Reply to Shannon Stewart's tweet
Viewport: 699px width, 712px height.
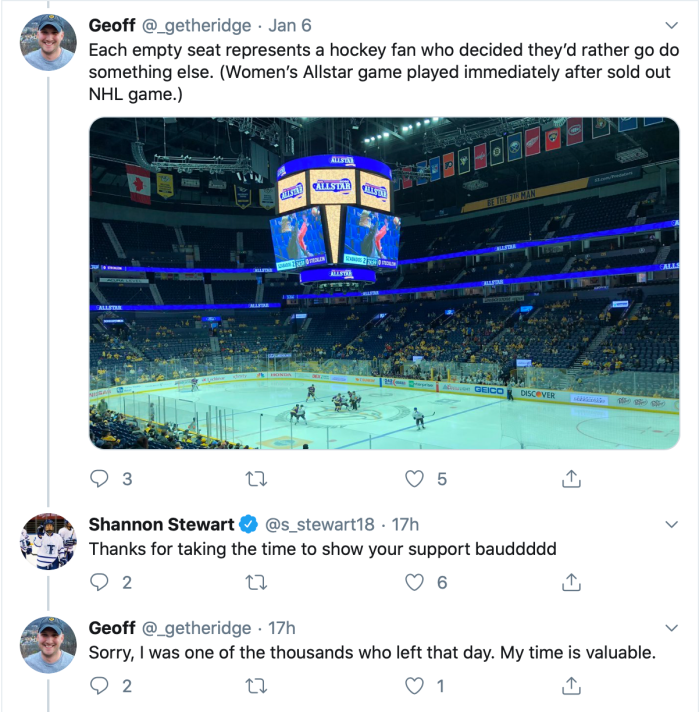tap(99, 582)
